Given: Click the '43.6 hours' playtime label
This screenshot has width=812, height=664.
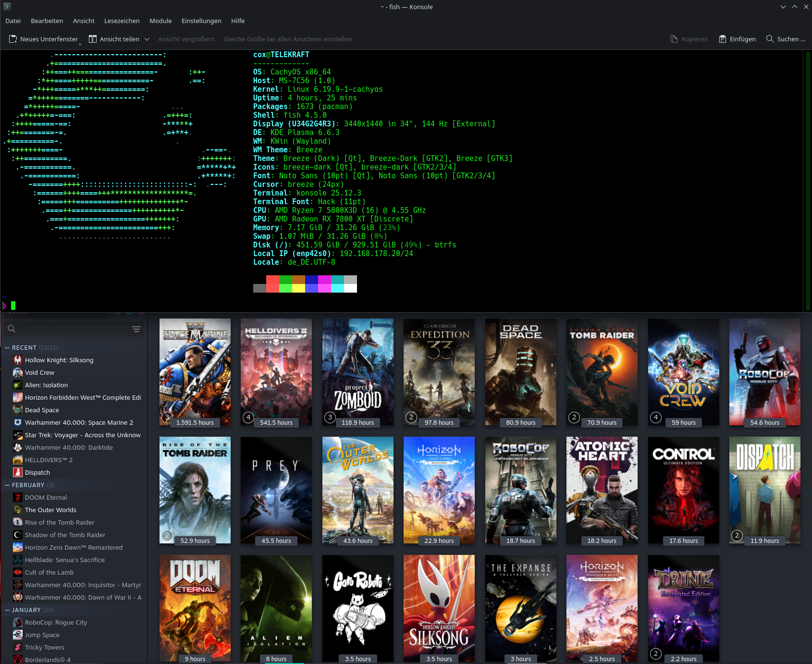Looking at the screenshot, I should pos(358,541).
